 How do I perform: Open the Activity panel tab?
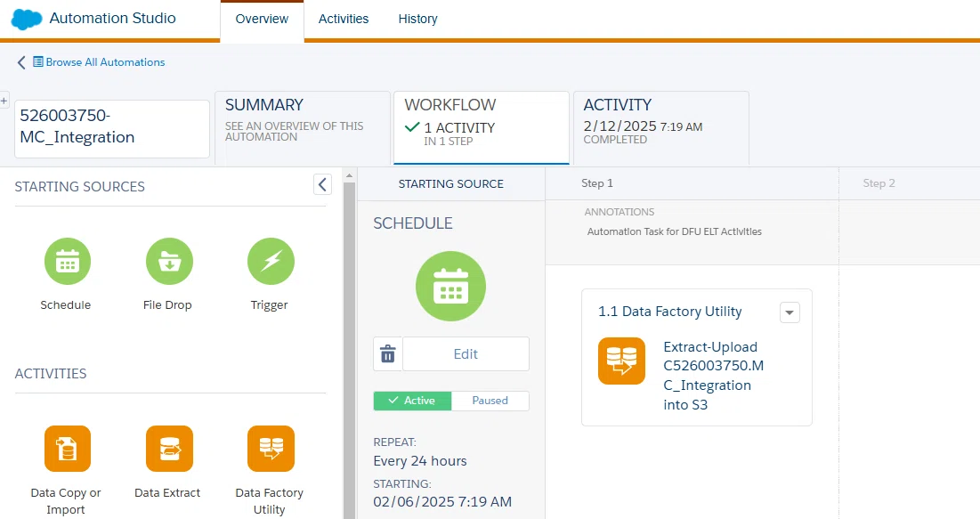pos(661,127)
